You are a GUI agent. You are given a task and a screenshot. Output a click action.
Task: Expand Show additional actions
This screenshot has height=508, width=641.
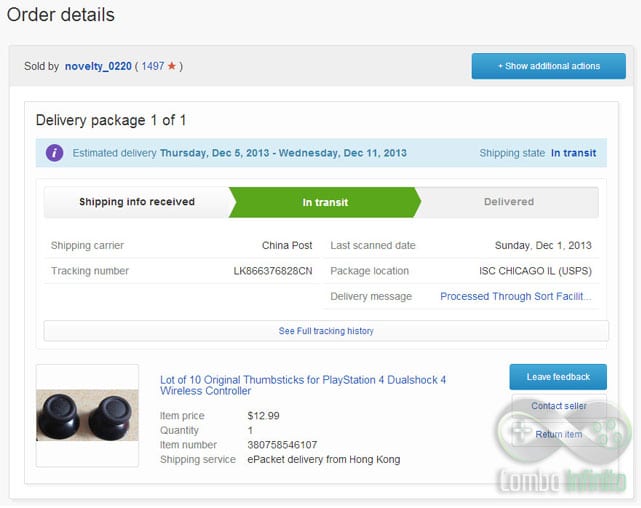[549, 66]
